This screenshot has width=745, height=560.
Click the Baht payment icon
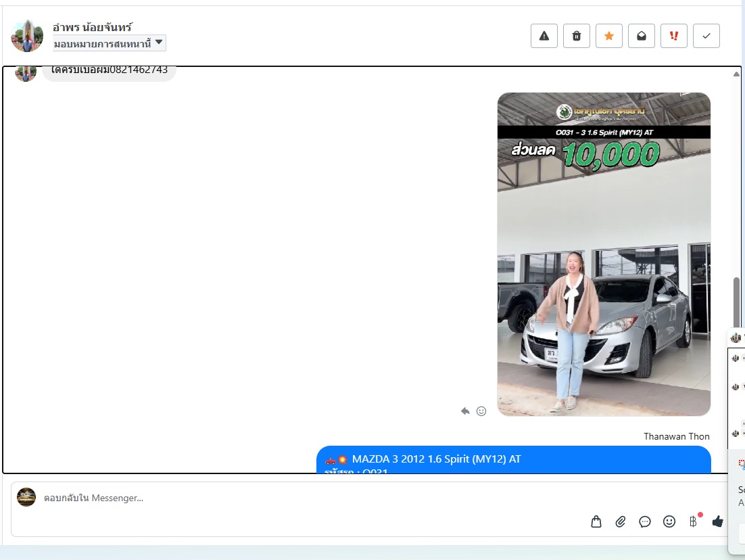693,521
